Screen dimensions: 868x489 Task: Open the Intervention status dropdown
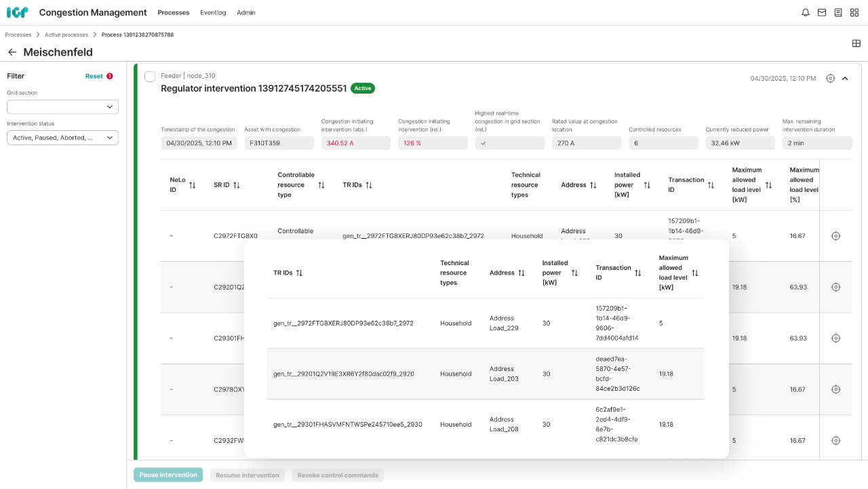(x=62, y=138)
